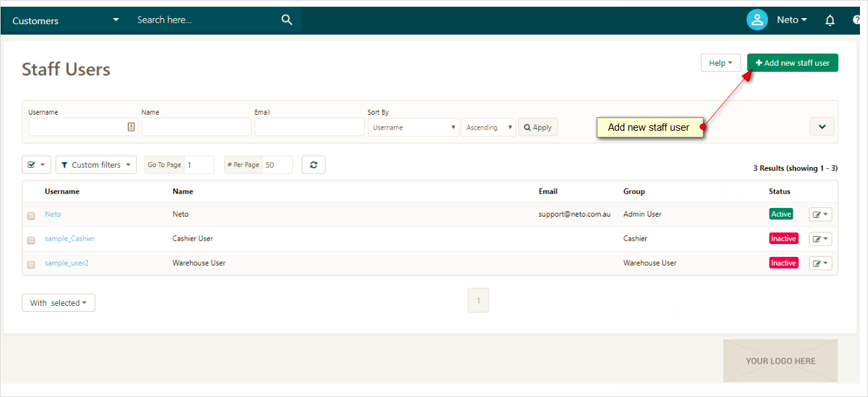
Task: Open the sample_Cashier username link
Action: 70,239
